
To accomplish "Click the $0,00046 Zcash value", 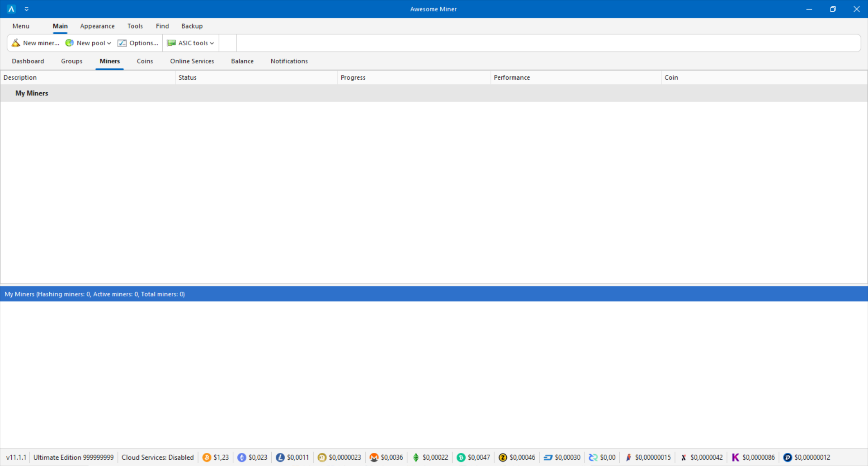I will pyautogui.click(x=522, y=457).
